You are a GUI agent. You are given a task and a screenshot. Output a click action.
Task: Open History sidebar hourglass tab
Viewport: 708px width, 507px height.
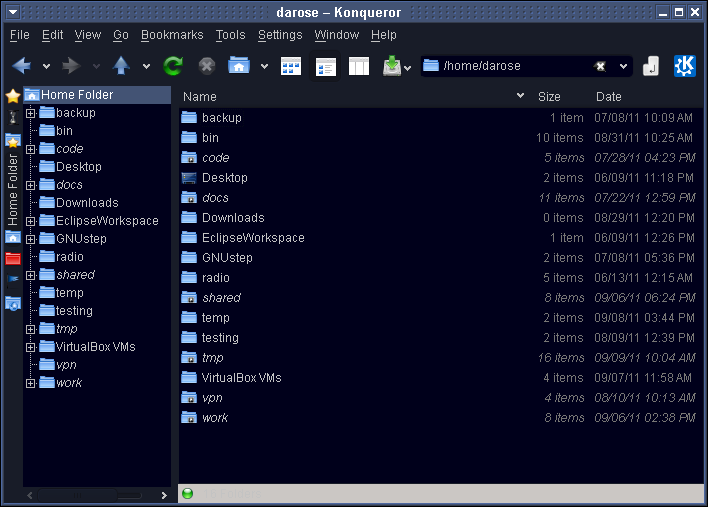coord(13,117)
